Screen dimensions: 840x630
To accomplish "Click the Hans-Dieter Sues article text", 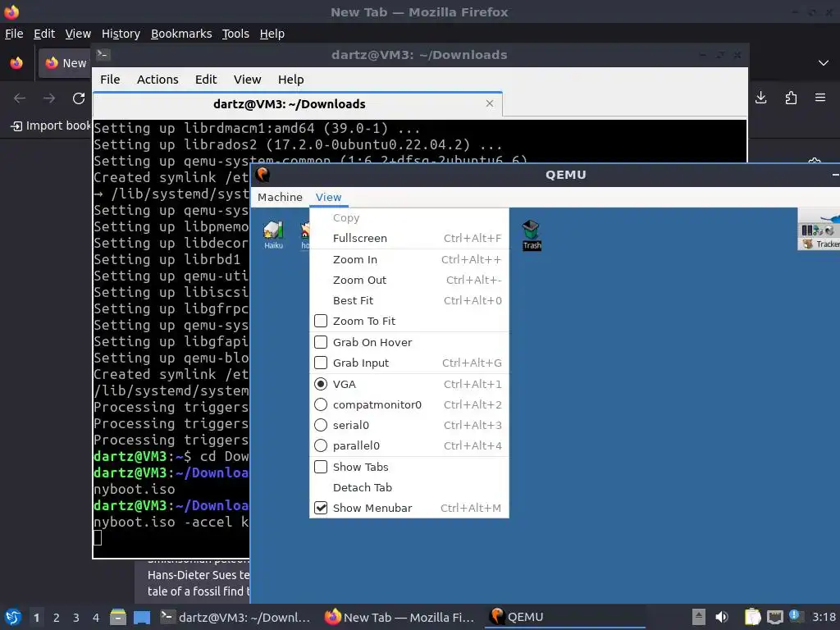I will (x=199, y=575).
